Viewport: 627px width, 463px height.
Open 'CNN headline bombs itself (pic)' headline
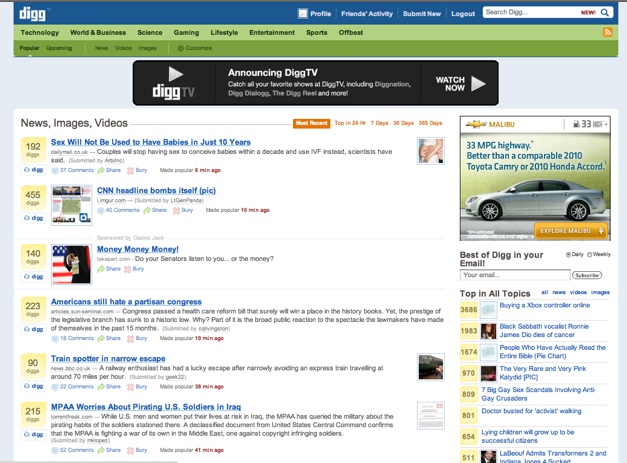click(x=156, y=191)
